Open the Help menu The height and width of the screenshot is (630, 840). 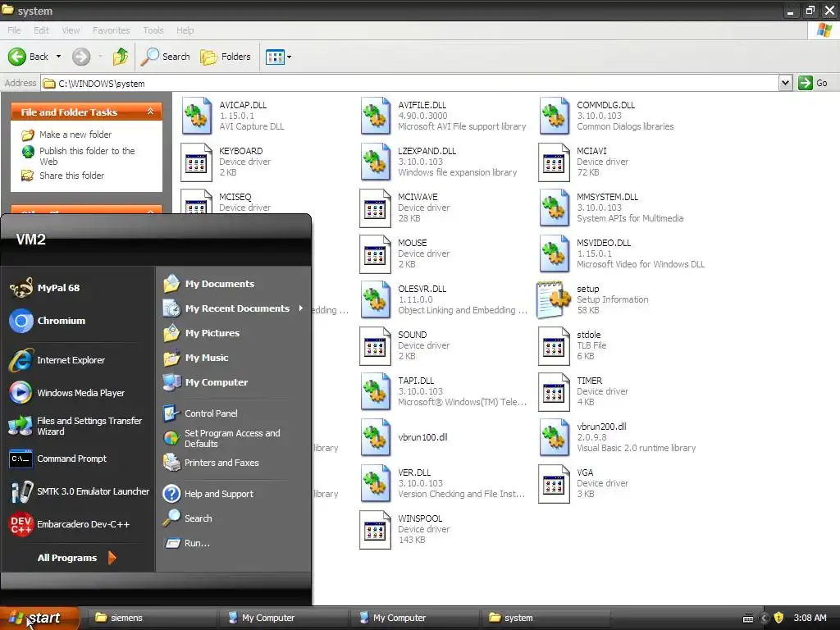pos(185,30)
